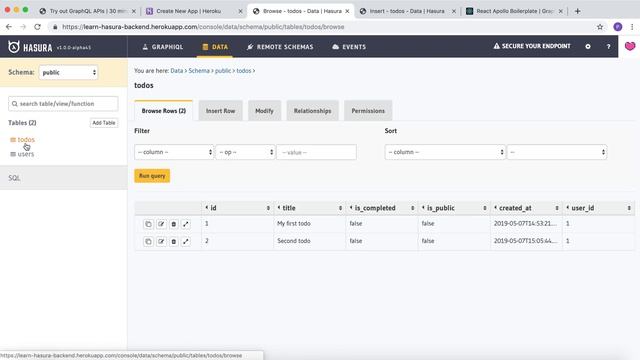640x360 pixels.
Task: Sort by is_public column header
Action: pos(454,208)
